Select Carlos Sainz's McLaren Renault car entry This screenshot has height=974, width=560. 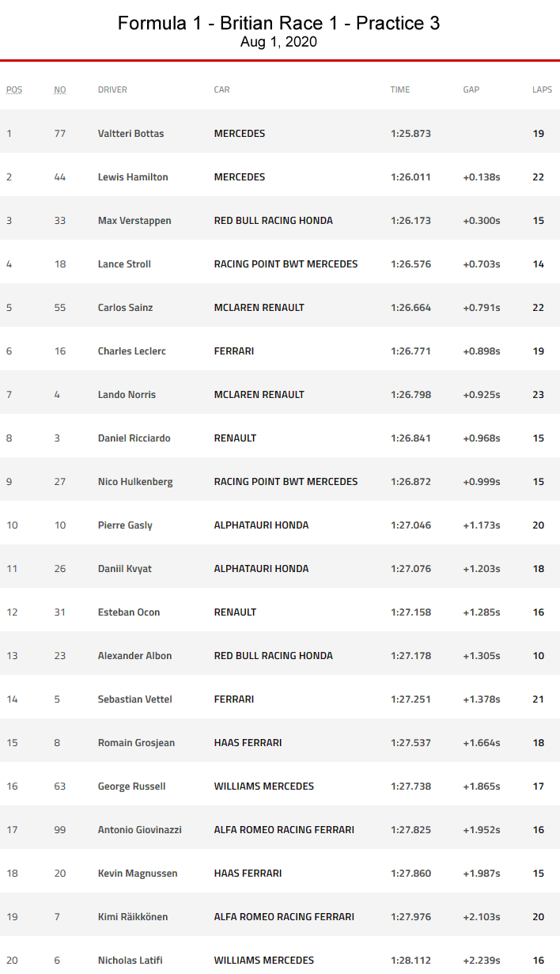pos(259,308)
